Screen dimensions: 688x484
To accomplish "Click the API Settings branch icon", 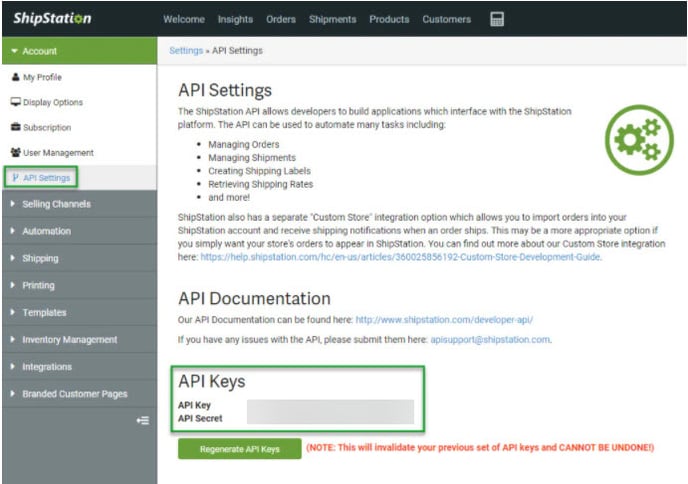I will click(16, 178).
